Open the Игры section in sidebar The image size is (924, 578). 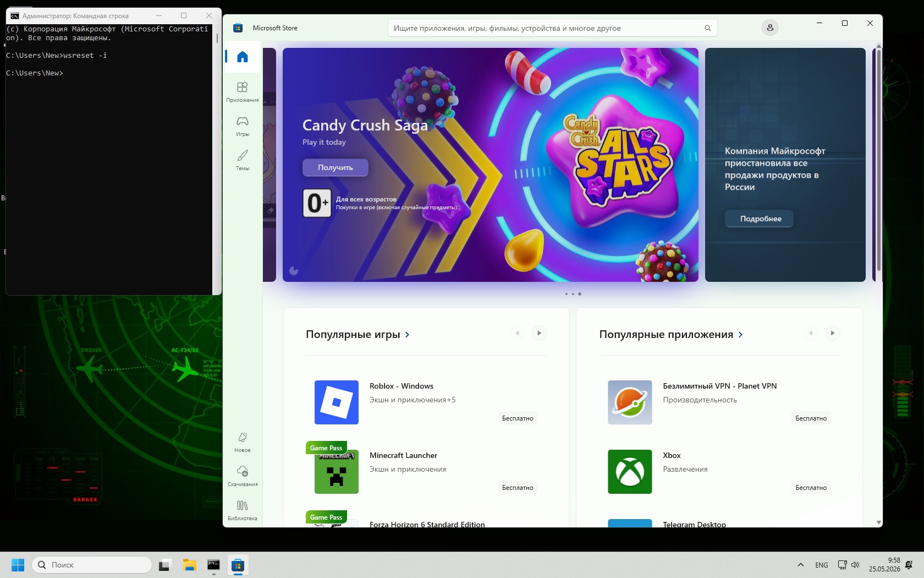[243, 126]
